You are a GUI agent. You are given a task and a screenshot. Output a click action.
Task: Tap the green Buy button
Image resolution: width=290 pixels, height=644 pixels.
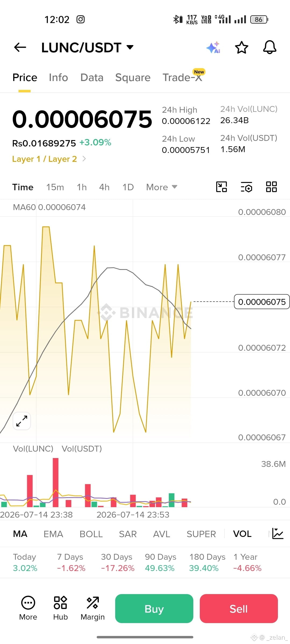[x=154, y=609]
